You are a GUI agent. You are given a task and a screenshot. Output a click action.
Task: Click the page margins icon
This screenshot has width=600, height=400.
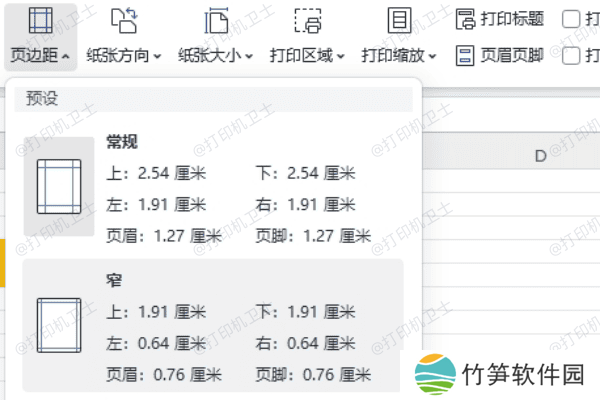(41, 21)
